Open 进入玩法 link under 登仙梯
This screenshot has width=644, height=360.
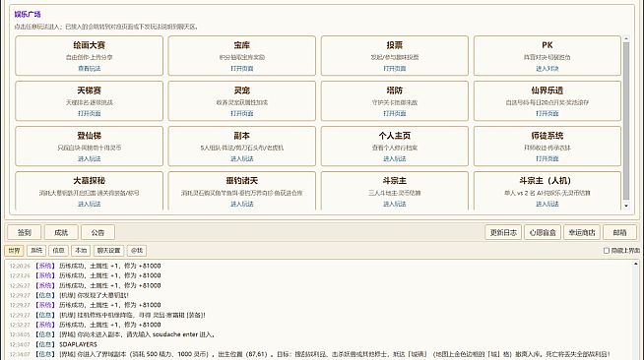tap(90, 158)
